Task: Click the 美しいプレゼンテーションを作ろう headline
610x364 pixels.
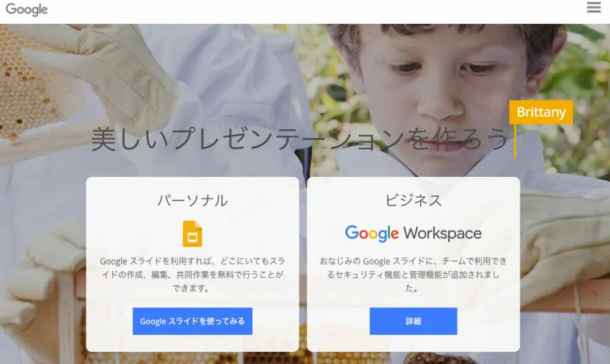Action: [300, 139]
